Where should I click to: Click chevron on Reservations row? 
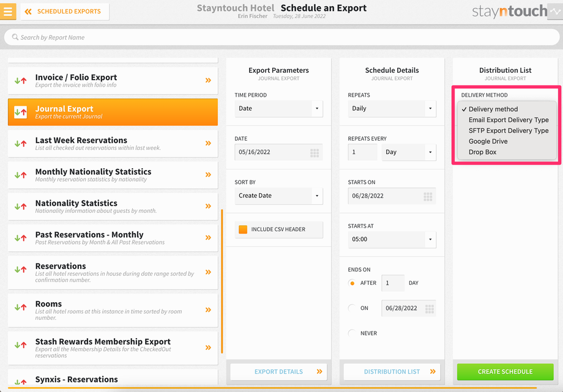(x=208, y=272)
